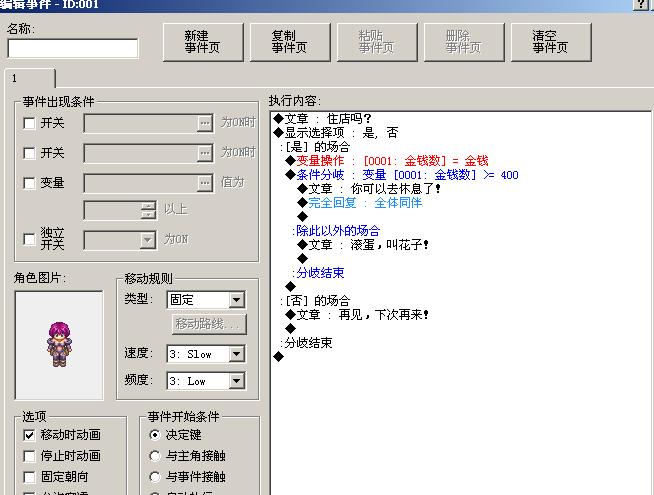This screenshot has width=654, height=495.
Task: Select the line 文章：住店吗?
Action: tap(322, 119)
